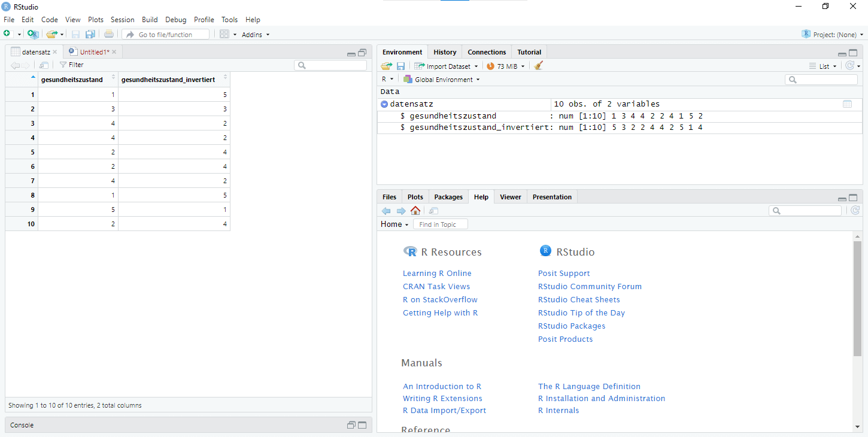Go to previous help topic arrow
This screenshot has height=437, width=868.
point(386,211)
